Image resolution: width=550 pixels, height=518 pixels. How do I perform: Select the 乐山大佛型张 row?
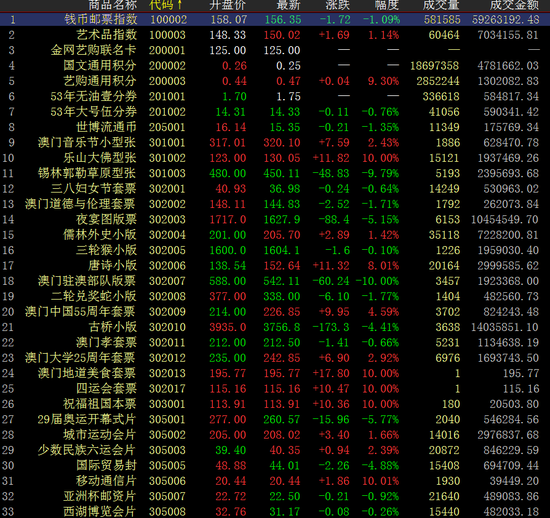[275, 158]
